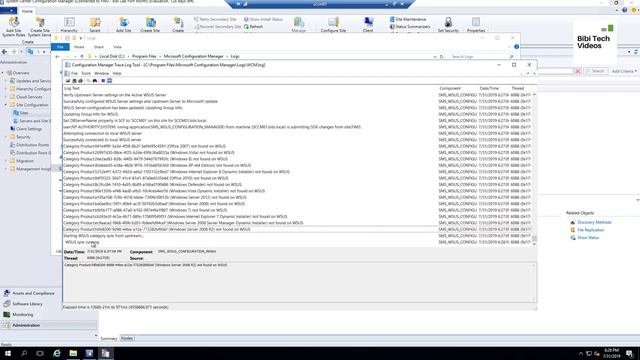Click File Replication related object link
Viewport: 640px width, 360px height.
pos(591,230)
